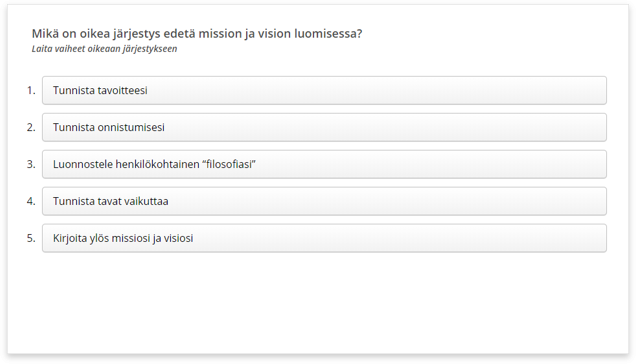Click the question heading 'Mikä on oikea järjestys'
The height and width of the screenshot is (364, 636).
(x=197, y=34)
